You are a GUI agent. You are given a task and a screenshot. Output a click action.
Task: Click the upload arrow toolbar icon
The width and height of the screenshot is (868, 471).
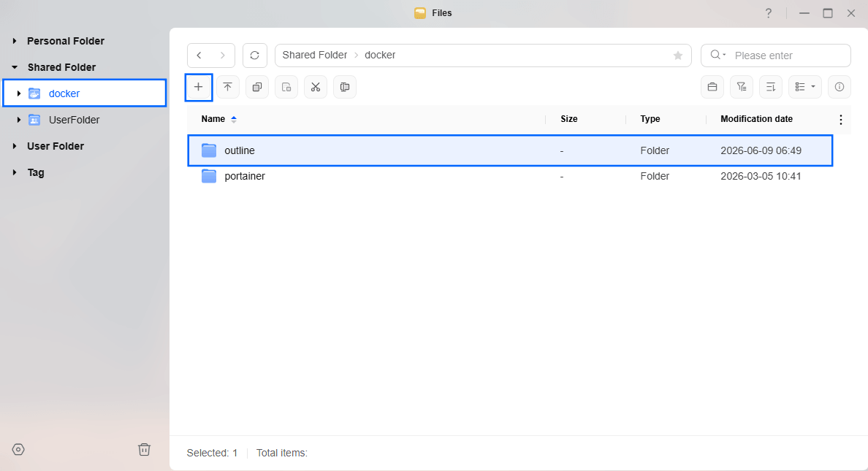point(227,87)
